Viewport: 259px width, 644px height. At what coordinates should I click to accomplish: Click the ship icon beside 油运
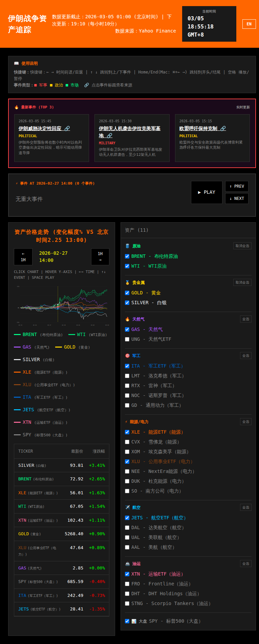pos(127,564)
